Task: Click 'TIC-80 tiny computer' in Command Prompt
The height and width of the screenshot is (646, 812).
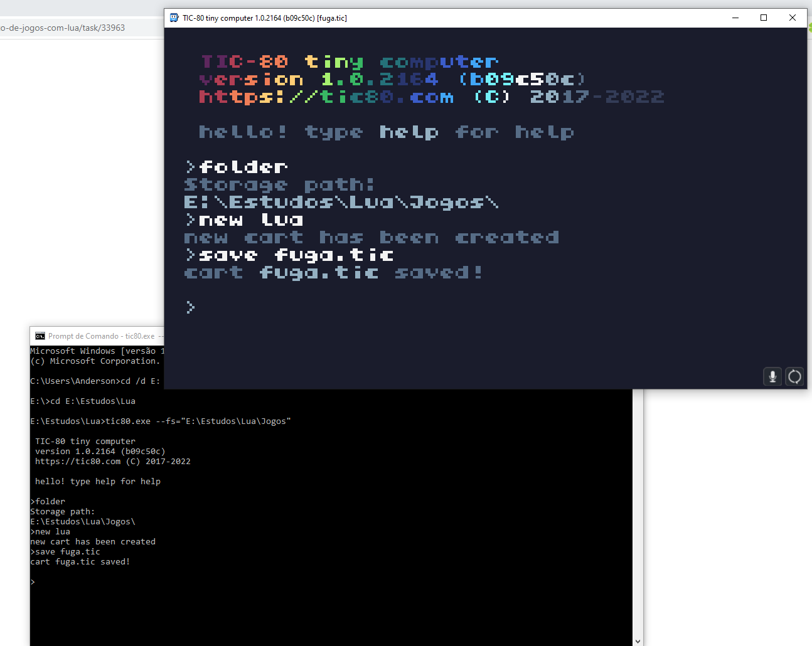Action: (x=85, y=442)
